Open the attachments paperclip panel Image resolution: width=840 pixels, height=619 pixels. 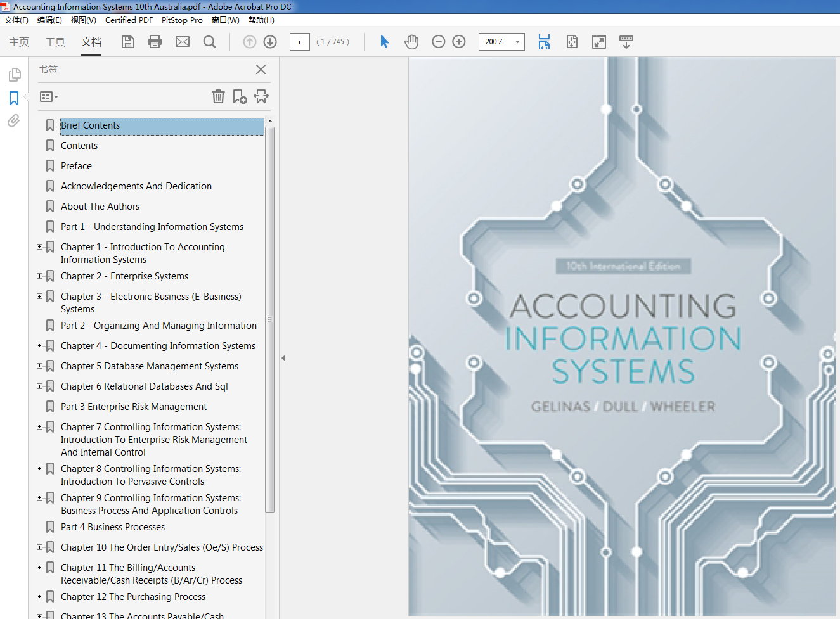14,120
